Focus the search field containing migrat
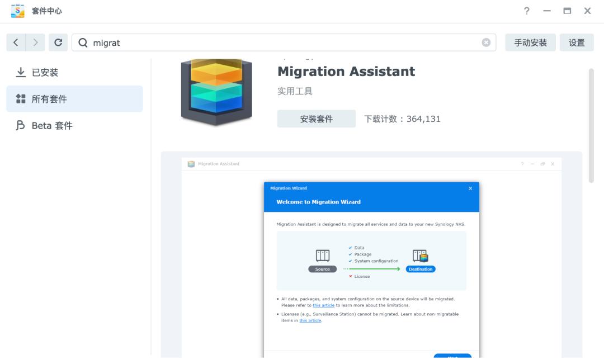Screen dimensions: 604x364 284,42
